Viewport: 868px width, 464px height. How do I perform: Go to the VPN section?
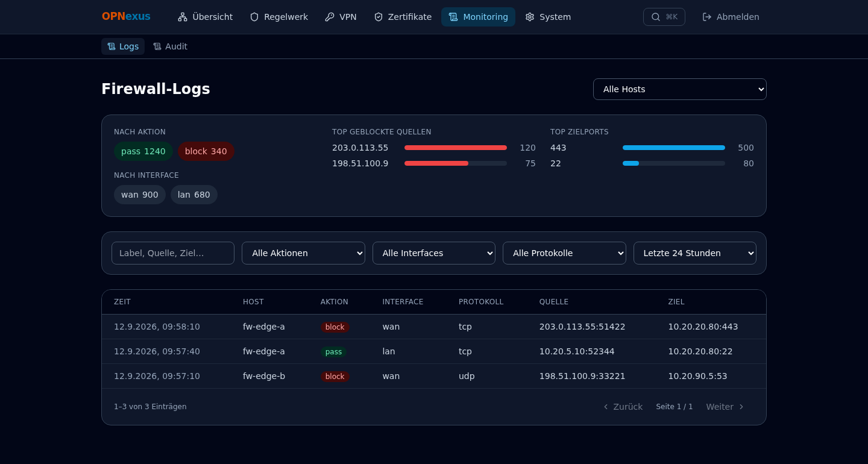pyautogui.click(x=341, y=17)
